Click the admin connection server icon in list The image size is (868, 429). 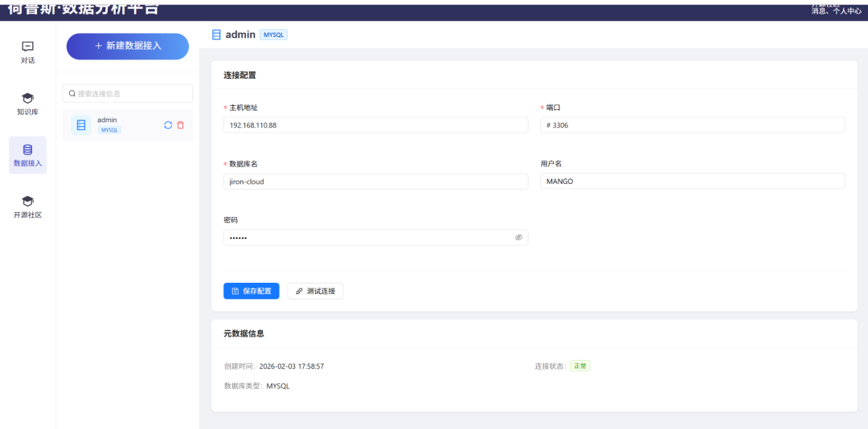click(x=81, y=125)
